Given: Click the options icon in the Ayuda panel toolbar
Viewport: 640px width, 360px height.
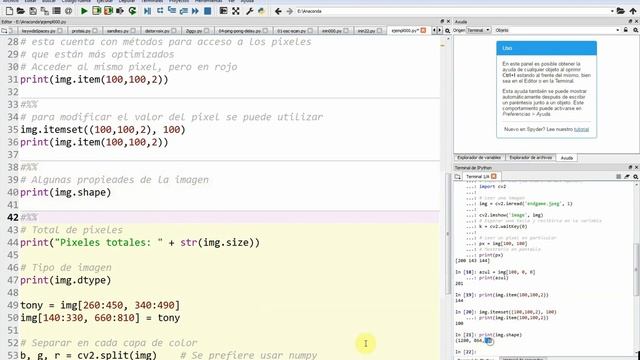Looking at the screenshot, I should click(636, 30).
